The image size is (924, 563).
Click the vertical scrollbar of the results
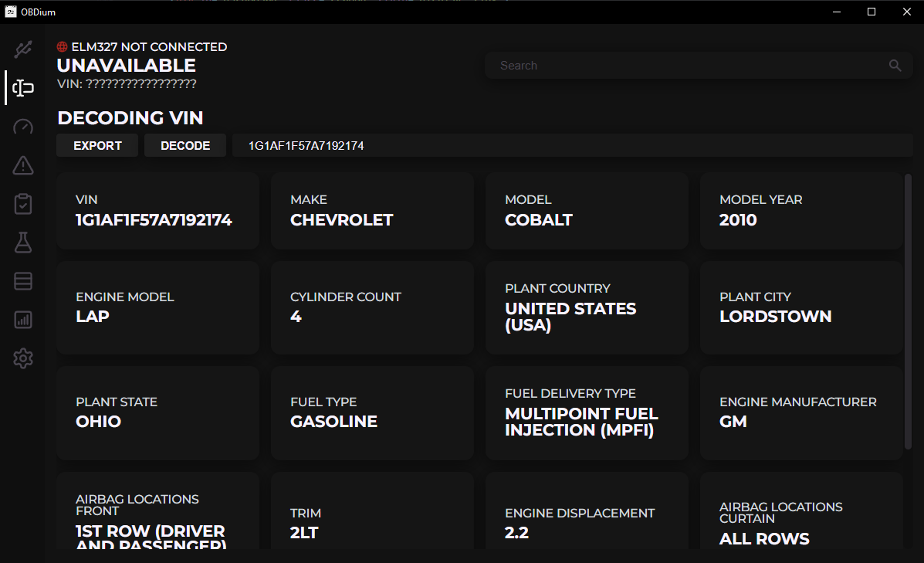point(908,311)
